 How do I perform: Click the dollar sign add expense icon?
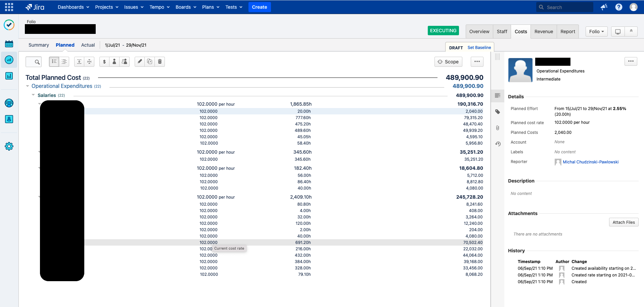point(104,62)
